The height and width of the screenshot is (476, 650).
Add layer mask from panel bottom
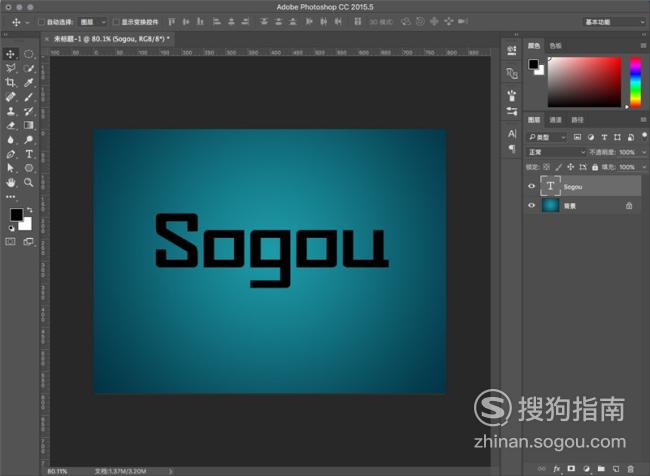571,469
